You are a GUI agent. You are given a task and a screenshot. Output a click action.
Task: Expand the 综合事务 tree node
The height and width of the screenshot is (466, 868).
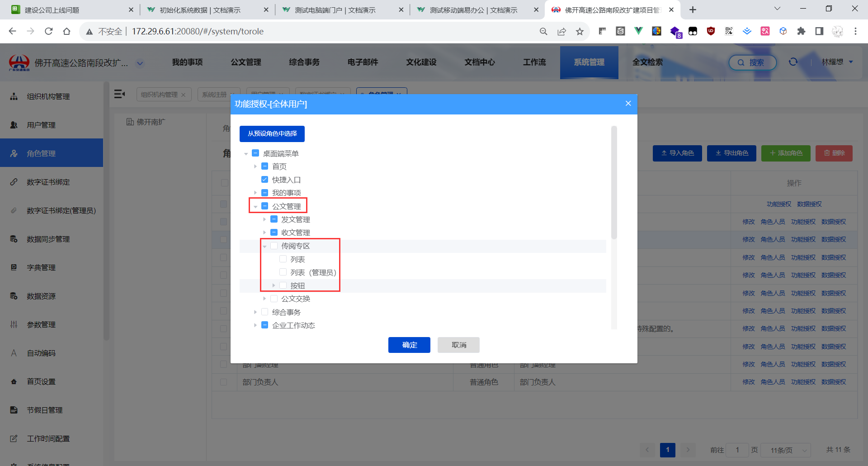coord(255,312)
